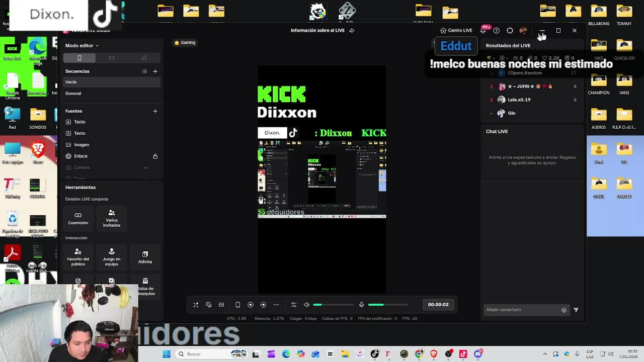Select viewer Lele.xit.19 in the ranking

pos(533,100)
